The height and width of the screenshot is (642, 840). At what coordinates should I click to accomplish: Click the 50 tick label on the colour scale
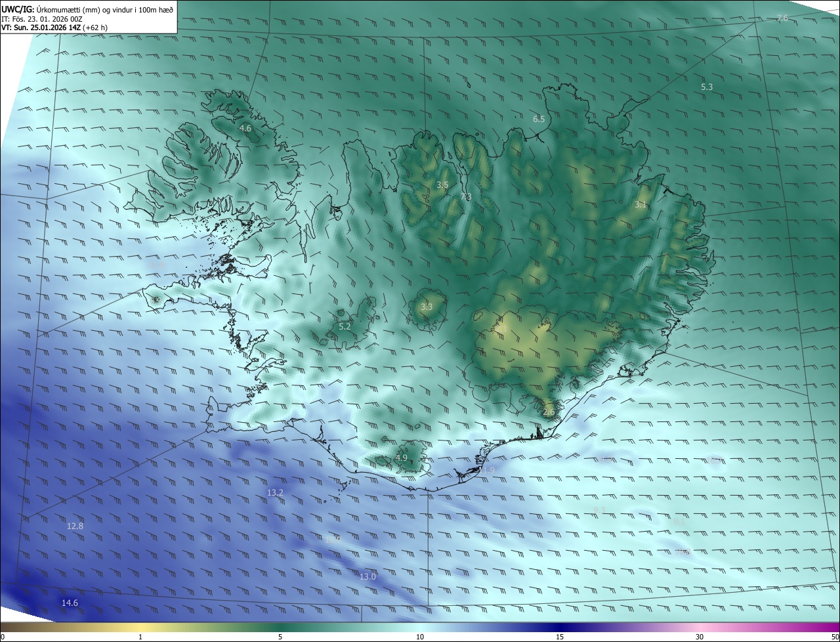click(835, 637)
